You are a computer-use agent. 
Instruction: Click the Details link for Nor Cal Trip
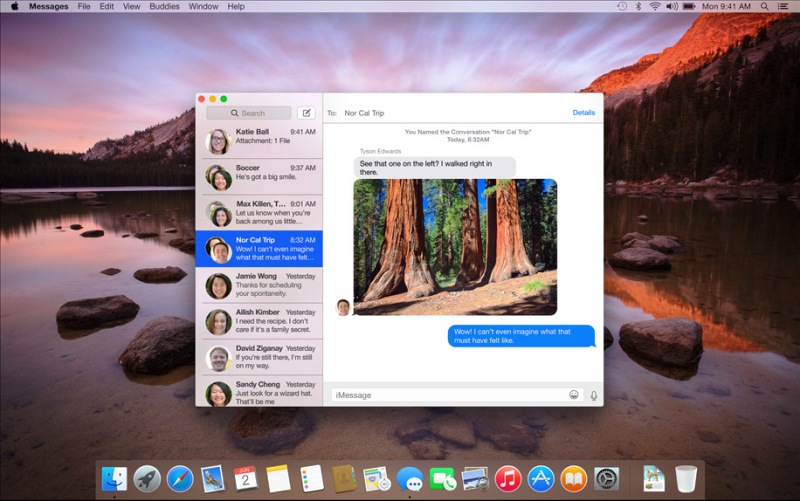click(x=583, y=113)
